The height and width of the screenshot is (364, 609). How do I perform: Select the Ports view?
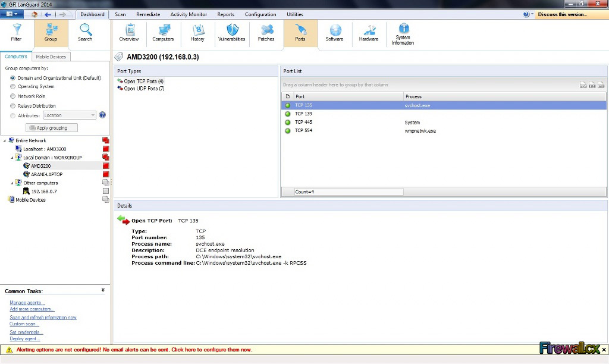(300, 33)
